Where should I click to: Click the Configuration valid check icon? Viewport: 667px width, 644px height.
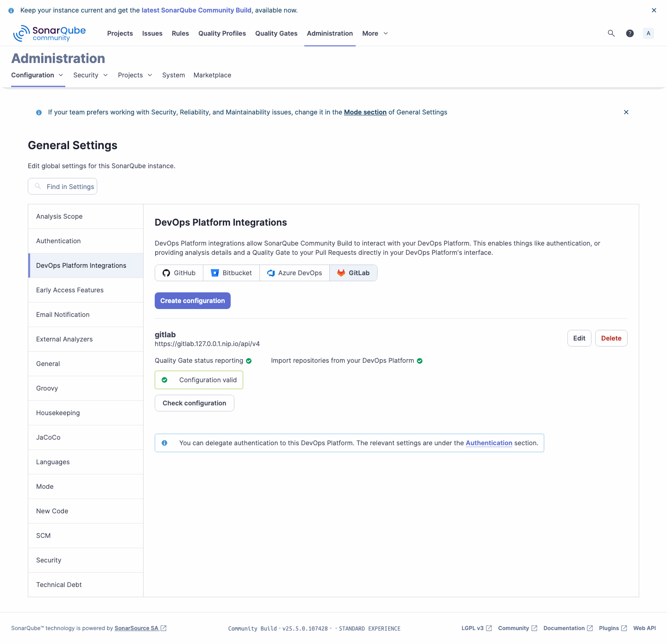164,380
